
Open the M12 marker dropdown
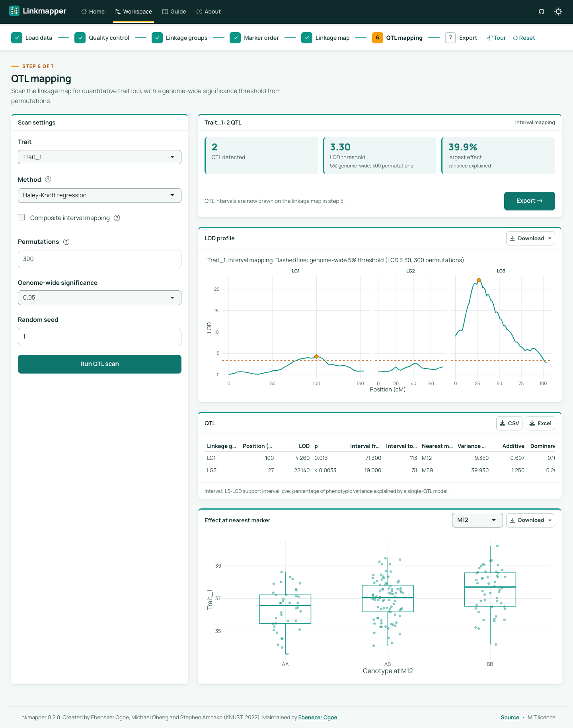(477, 520)
